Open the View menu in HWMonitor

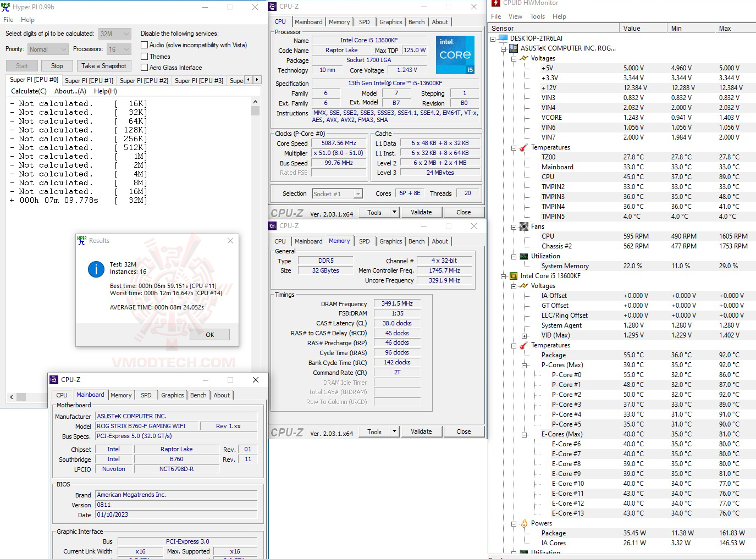[515, 16]
